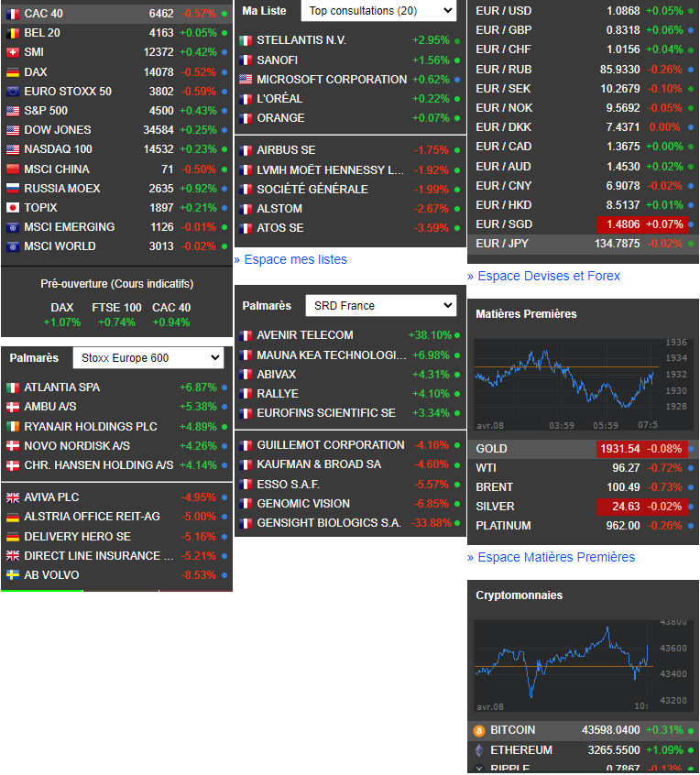Click the Irish flag beside RYANAIR HOLDINGS PLC
Viewport: 700px width, 775px height.
pos(12,427)
